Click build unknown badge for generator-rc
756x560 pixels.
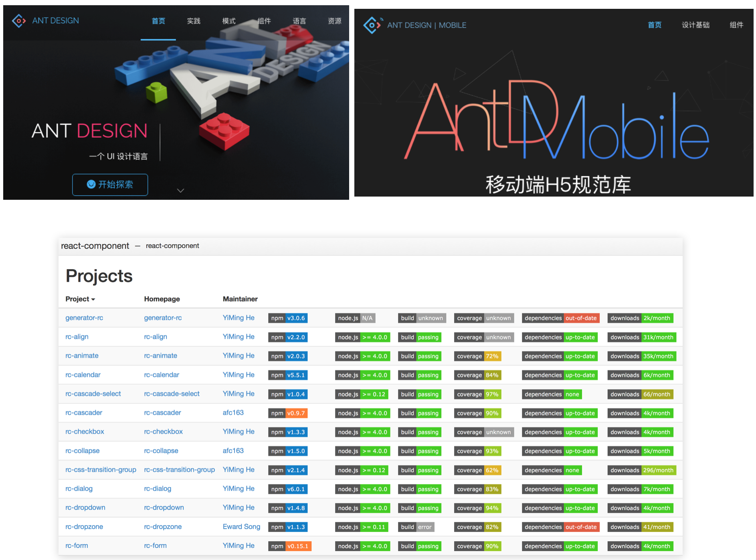click(422, 318)
